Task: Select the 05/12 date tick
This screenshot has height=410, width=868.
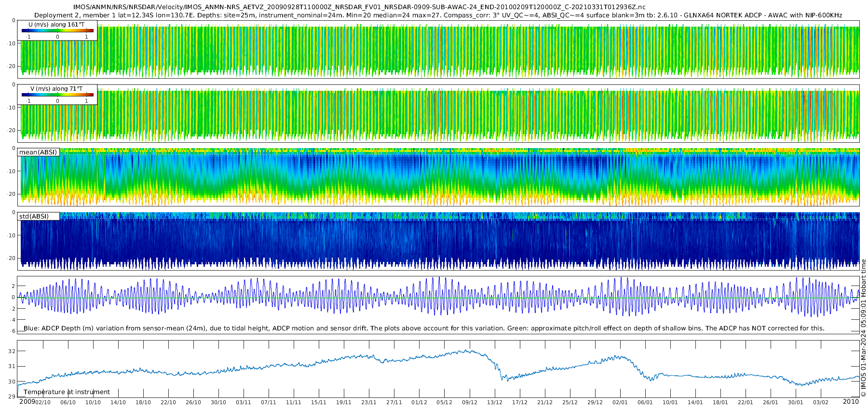Action: (445, 402)
